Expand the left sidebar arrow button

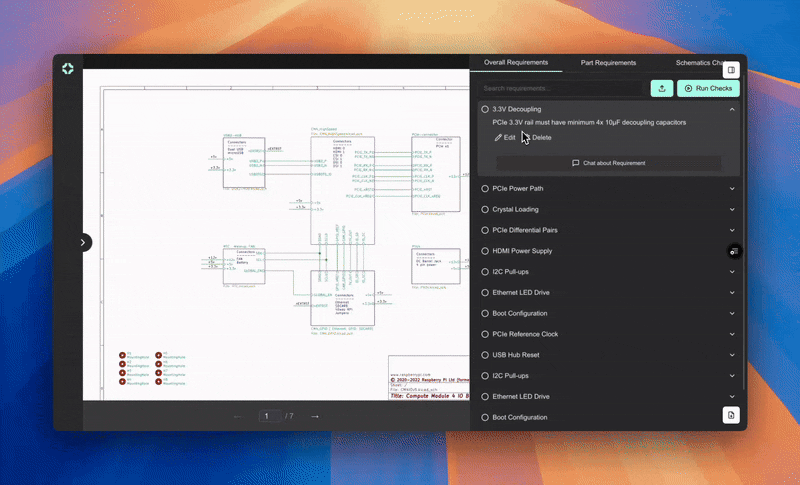tap(83, 242)
